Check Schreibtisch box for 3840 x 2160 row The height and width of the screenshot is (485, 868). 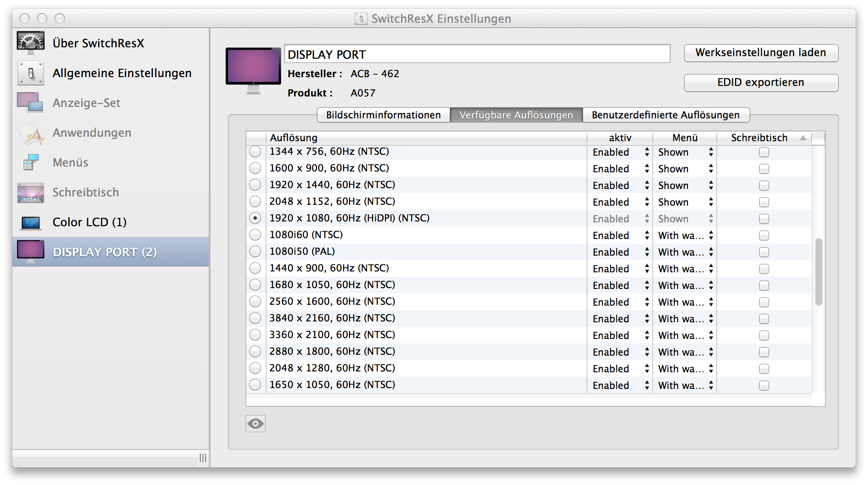764,319
